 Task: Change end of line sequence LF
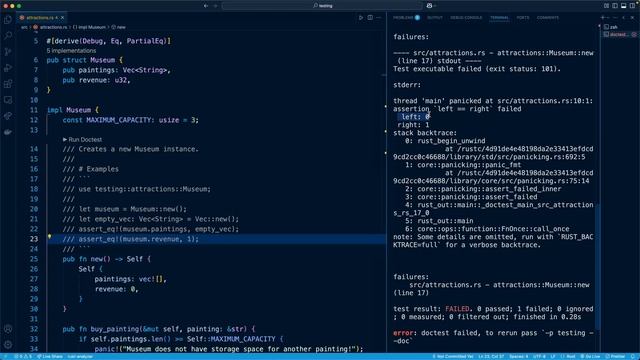(553, 356)
